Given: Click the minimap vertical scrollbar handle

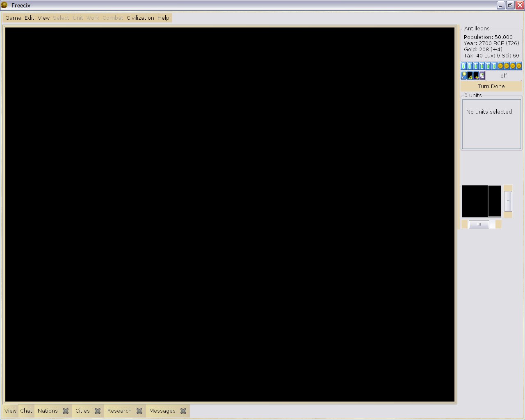Looking at the screenshot, I should [x=508, y=201].
